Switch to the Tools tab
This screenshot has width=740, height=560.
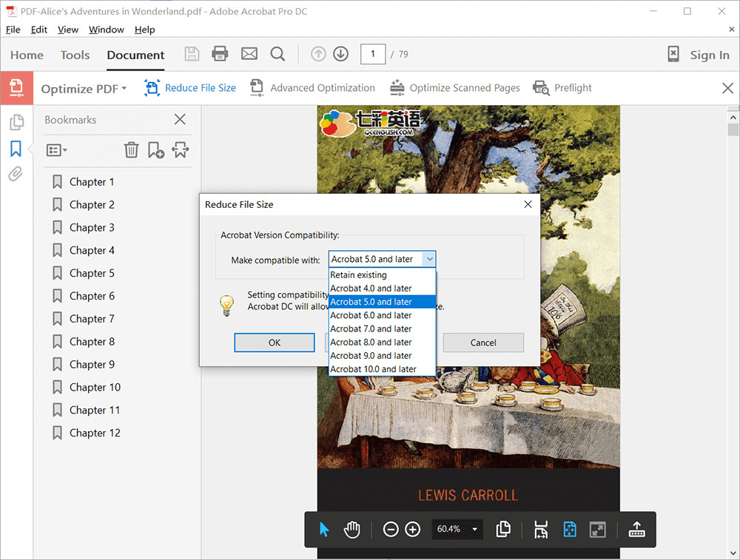[75, 55]
